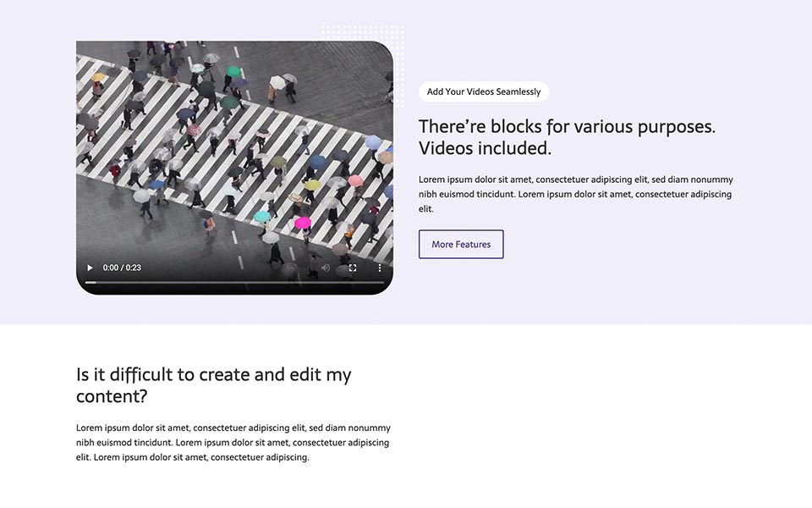Screen dimensions: 812x508
Task: Click heading "Is it difficult to create and edit"
Action: [214, 385]
